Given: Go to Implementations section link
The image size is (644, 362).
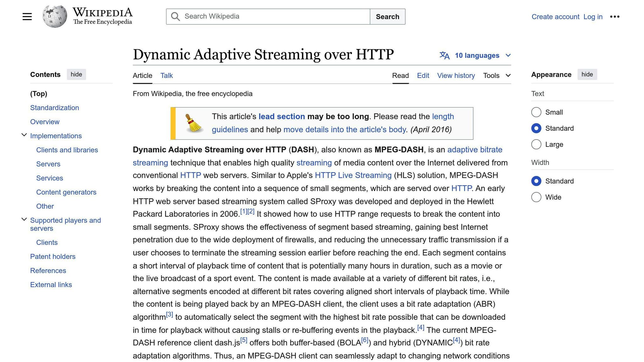Looking at the screenshot, I should [56, 136].
